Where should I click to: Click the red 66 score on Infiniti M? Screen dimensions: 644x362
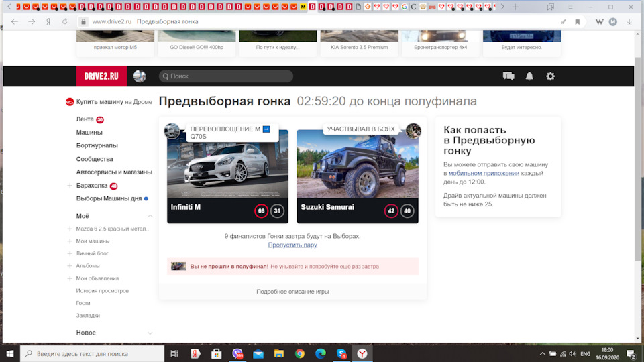(x=261, y=211)
